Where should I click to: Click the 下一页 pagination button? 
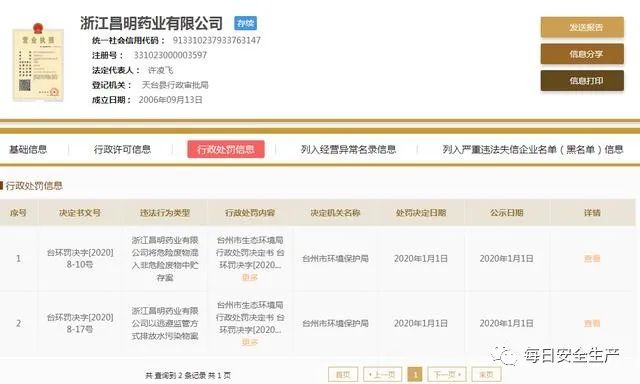point(447,374)
